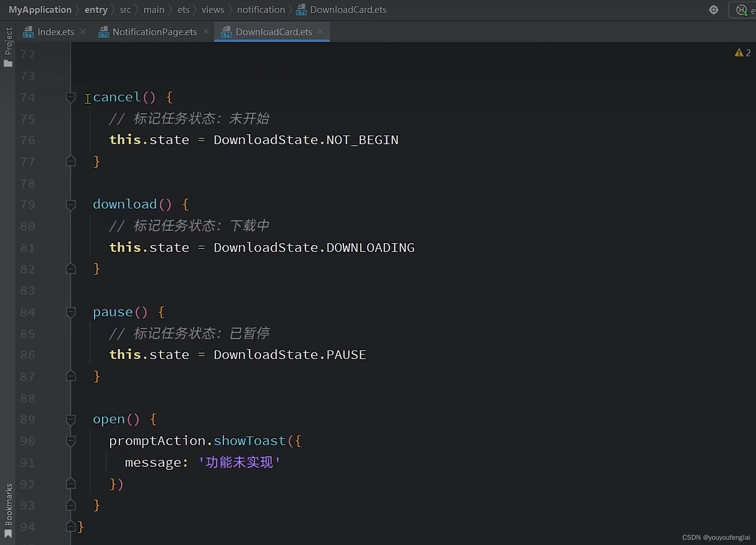756x545 pixels.
Task: Close the DownloadCard.ets tab
Action: coord(321,32)
